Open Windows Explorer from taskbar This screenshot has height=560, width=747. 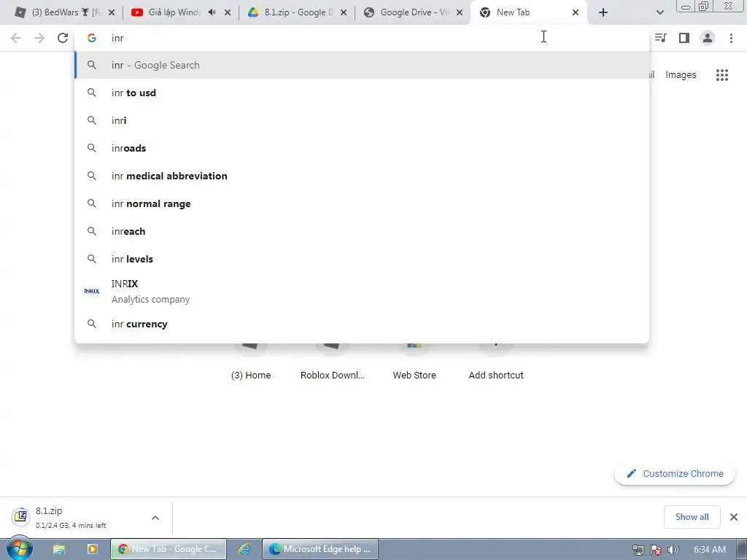point(59,549)
